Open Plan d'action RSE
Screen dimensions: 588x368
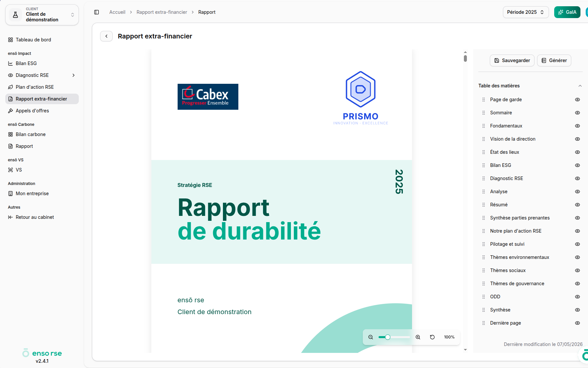42,87
